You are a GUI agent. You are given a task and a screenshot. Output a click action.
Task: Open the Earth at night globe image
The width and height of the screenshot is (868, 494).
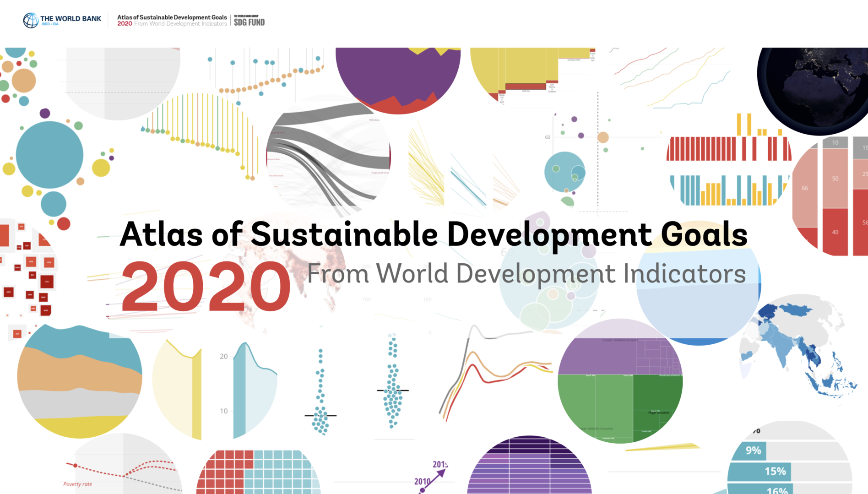point(819,85)
